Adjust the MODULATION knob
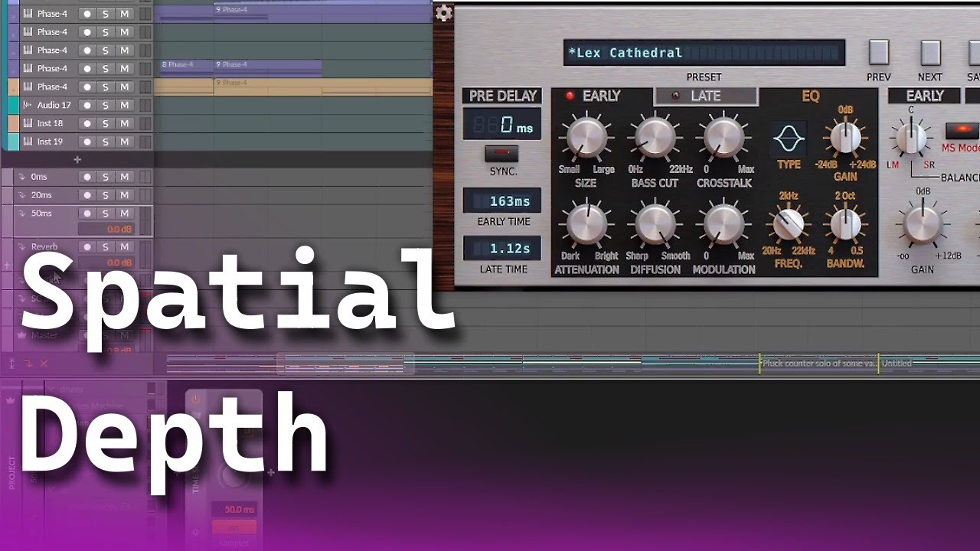Viewport: 980px width, 551px height. point(724,225)
